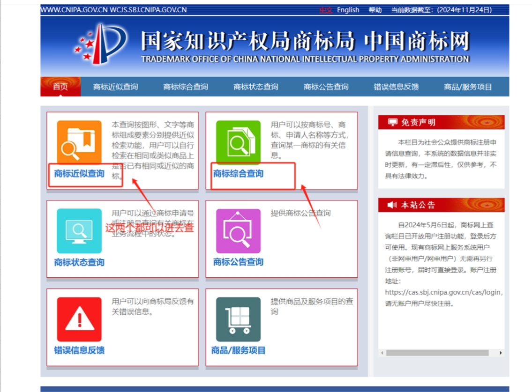Click the 商标综合查询 card title link

pos(238,174)
